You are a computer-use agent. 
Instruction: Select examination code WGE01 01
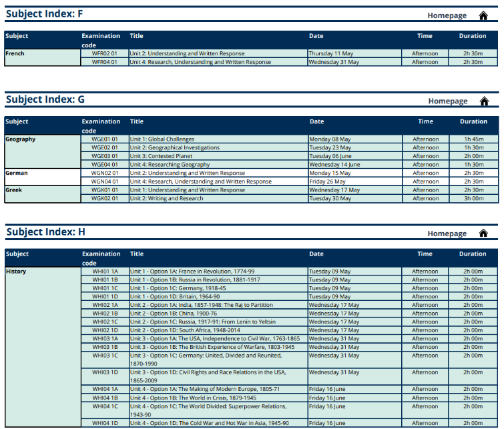105,139
